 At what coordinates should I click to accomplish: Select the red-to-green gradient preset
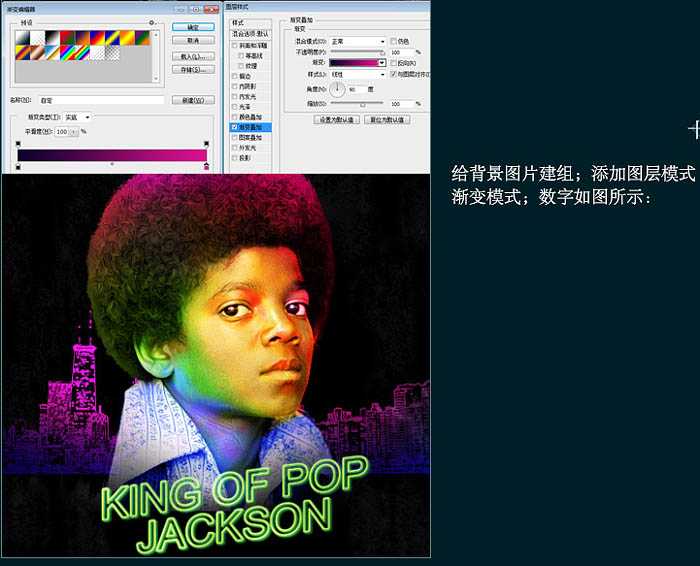[67, 38]
